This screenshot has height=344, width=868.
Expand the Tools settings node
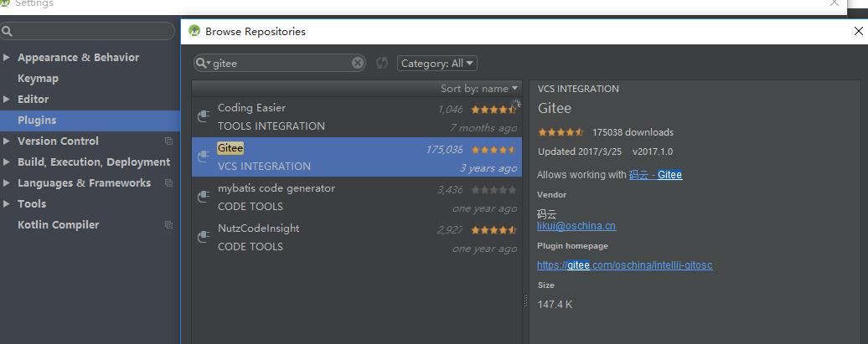(7, 204)
